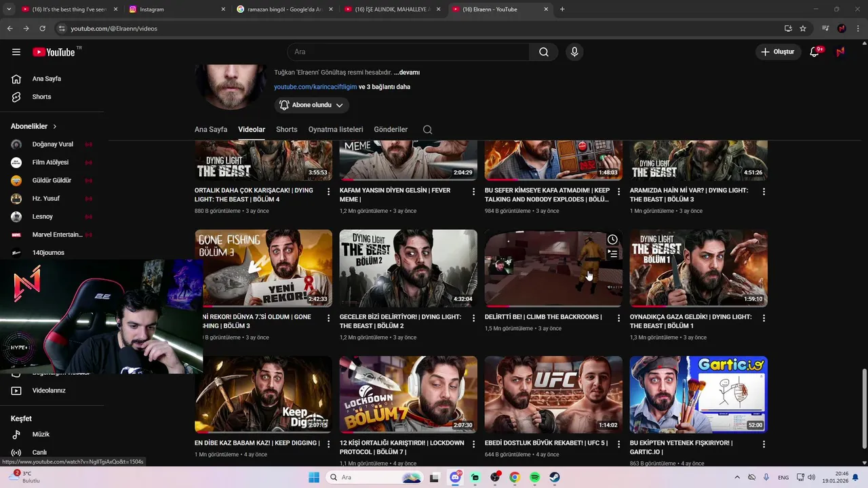Bookmark this page star icon
868x488 pixels.
click(803, 28)
